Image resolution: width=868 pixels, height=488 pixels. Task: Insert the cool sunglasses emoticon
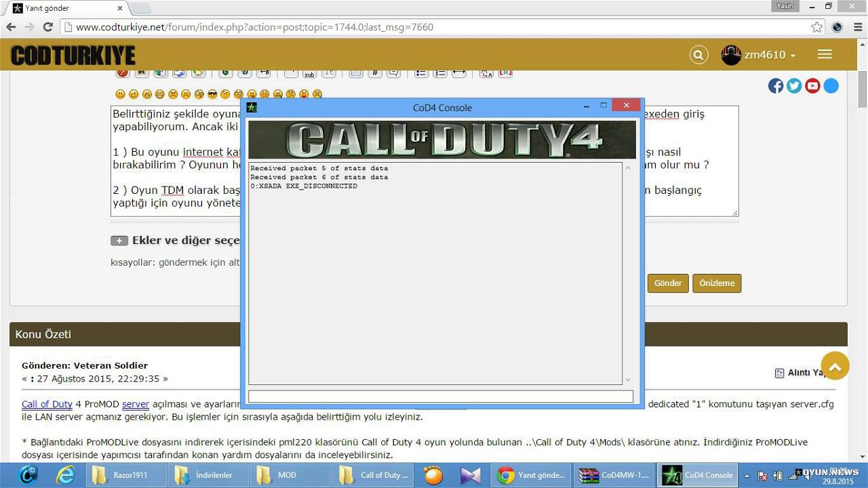point(212,94)
